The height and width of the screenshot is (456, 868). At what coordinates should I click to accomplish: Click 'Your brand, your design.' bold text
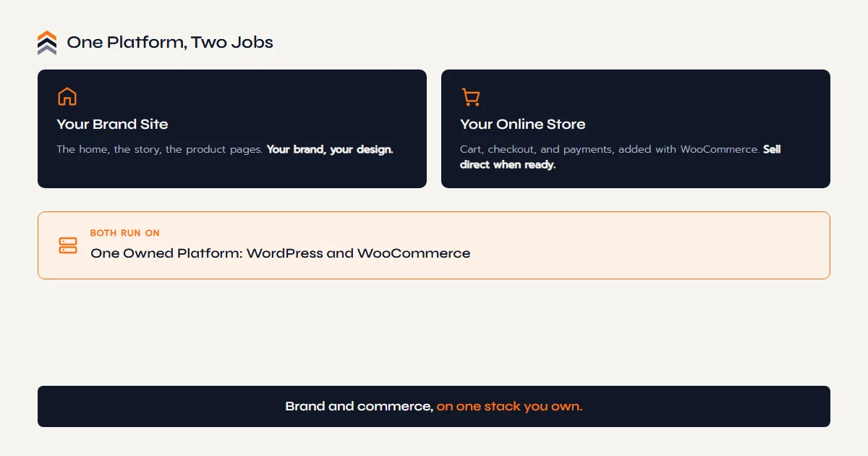click(x=330, y=150)
